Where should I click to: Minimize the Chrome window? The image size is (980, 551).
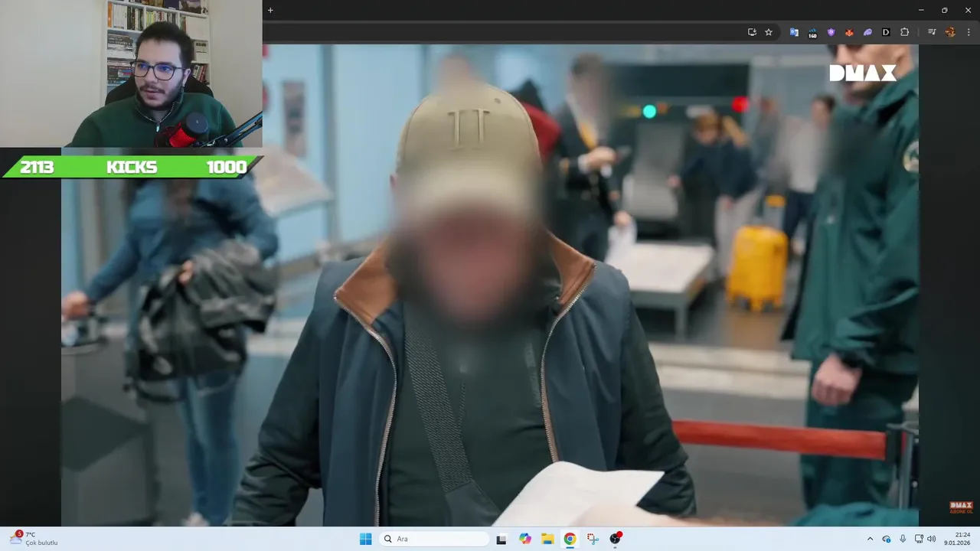920,10
